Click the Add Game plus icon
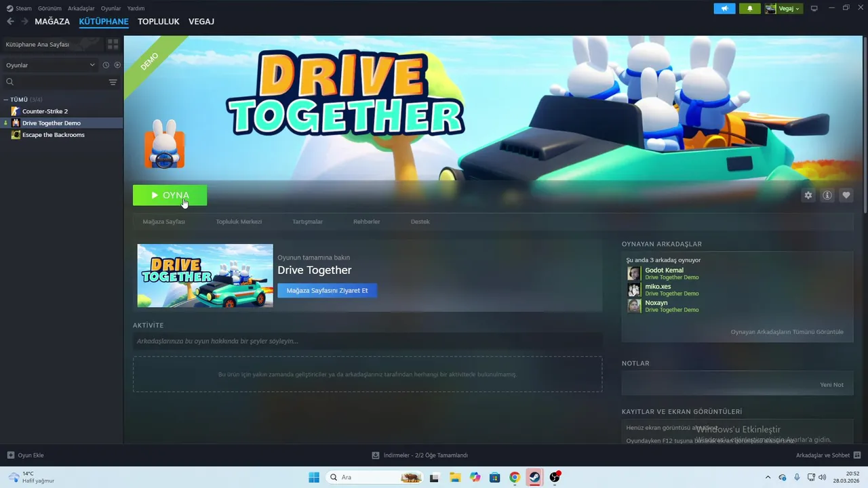The width and height of the screenshot is (868, 488). coord(10,455)
